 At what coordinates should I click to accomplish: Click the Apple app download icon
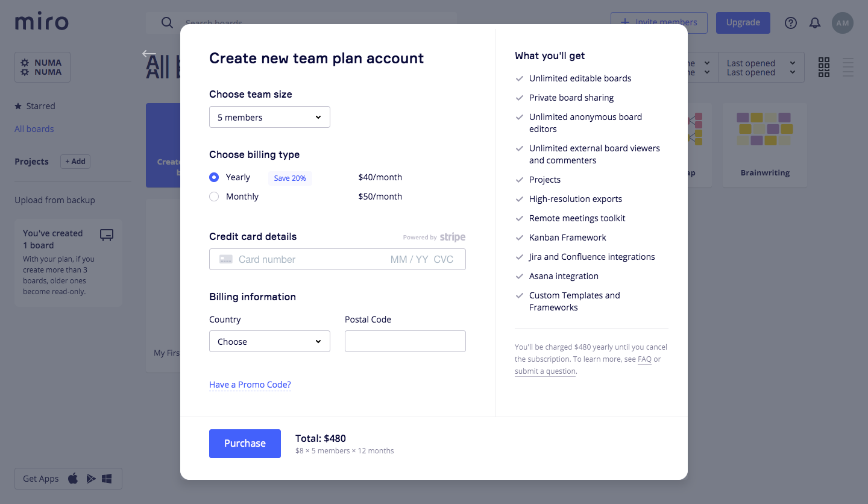point(73,479)
